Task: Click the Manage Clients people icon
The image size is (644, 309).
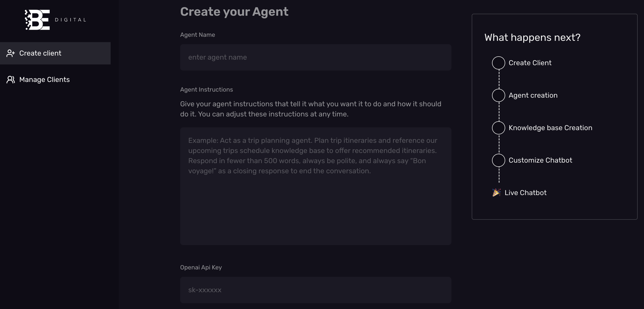Action: point(11,80)
